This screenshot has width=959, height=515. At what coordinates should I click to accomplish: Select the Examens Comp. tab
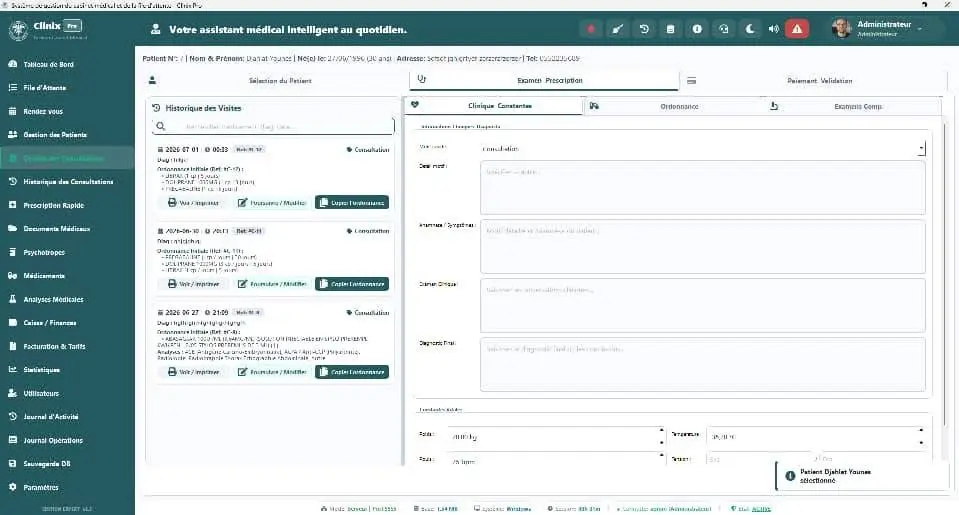pyautogui.click(x=853, y=106)
